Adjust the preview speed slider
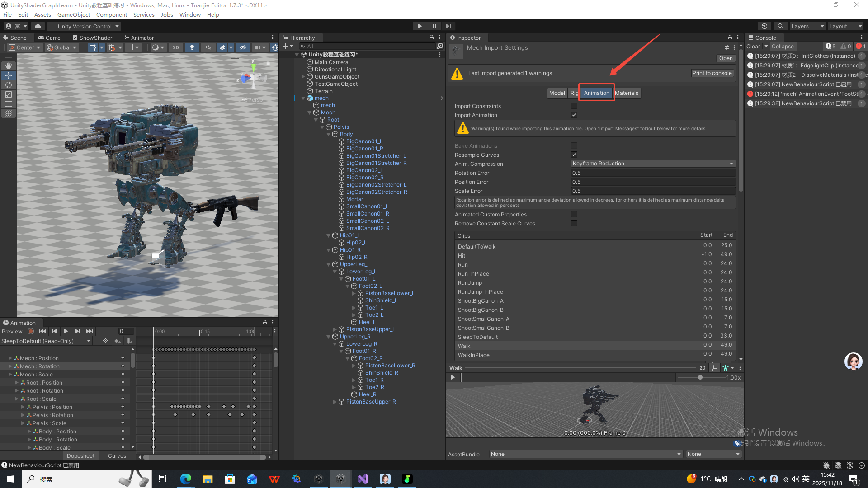This screenshot has width=868, height=488. [x=700, y=378]
